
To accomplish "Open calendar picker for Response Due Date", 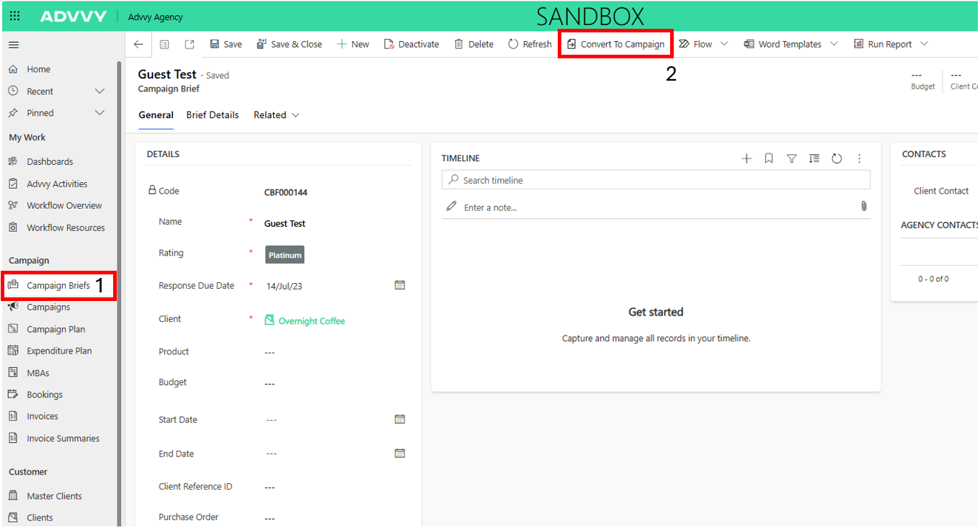I will [400, 285].
